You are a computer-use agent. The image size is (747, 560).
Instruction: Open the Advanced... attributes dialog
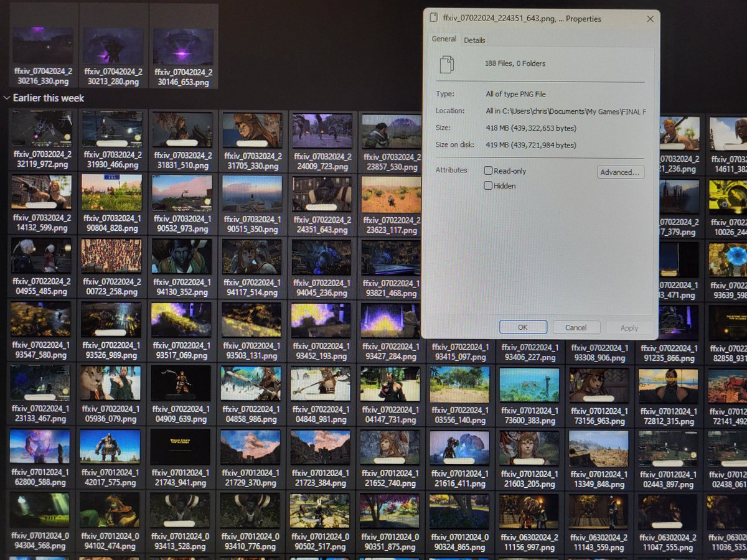[x=620, y=172]
